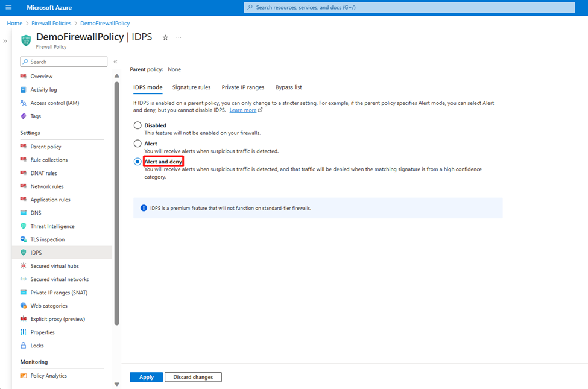Switch to the Signature rules tab
Image resolution: width=588 pixels, height=389 pixels.
tap(191, 87)
